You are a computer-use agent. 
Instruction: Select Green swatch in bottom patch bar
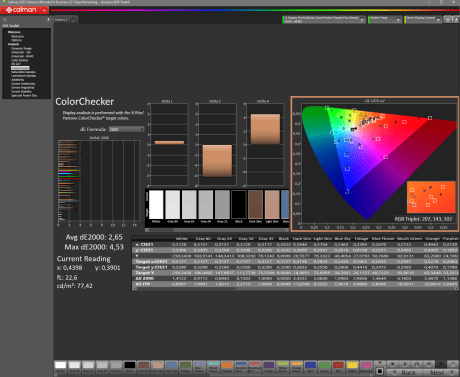pyautogui.click(x=324, y=367)
